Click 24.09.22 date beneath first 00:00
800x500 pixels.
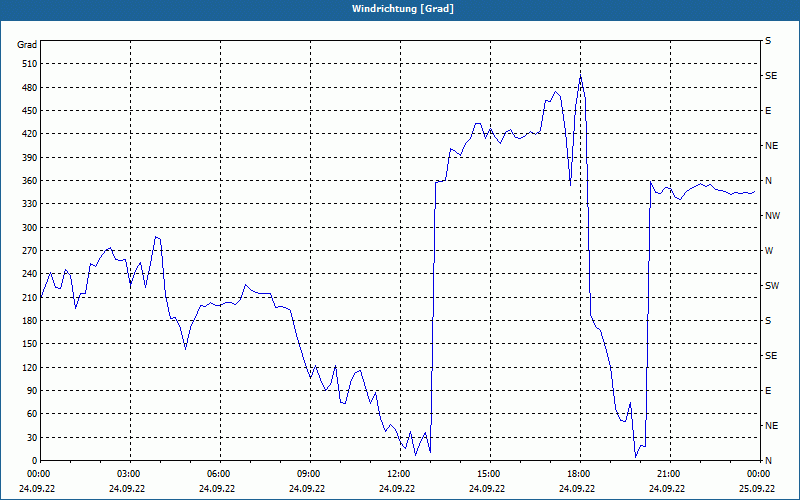[37, 489]
